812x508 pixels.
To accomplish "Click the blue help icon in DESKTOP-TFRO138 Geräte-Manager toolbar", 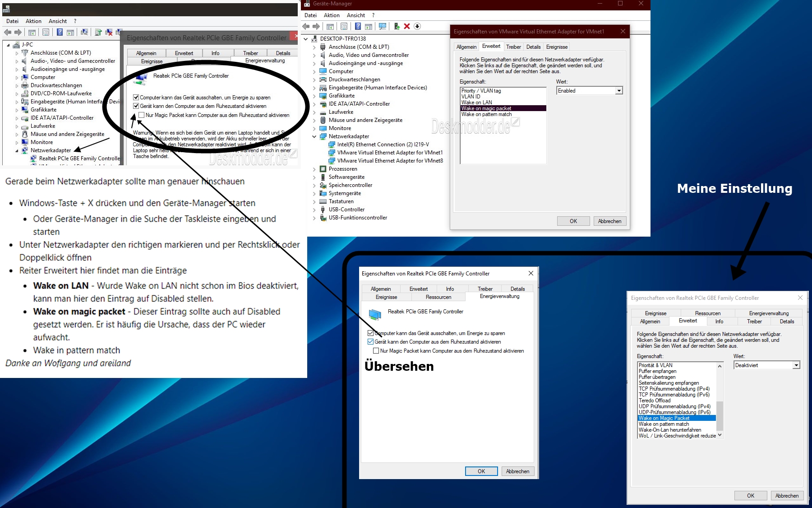I will coord(358,26).
